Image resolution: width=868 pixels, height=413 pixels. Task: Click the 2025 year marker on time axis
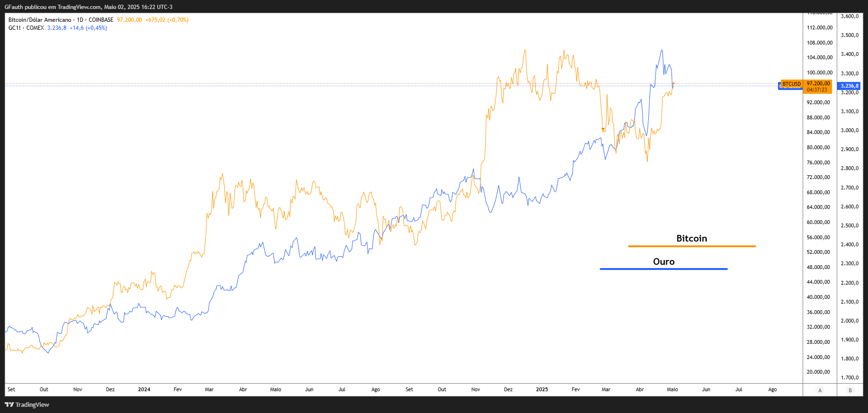pos(542,389)
